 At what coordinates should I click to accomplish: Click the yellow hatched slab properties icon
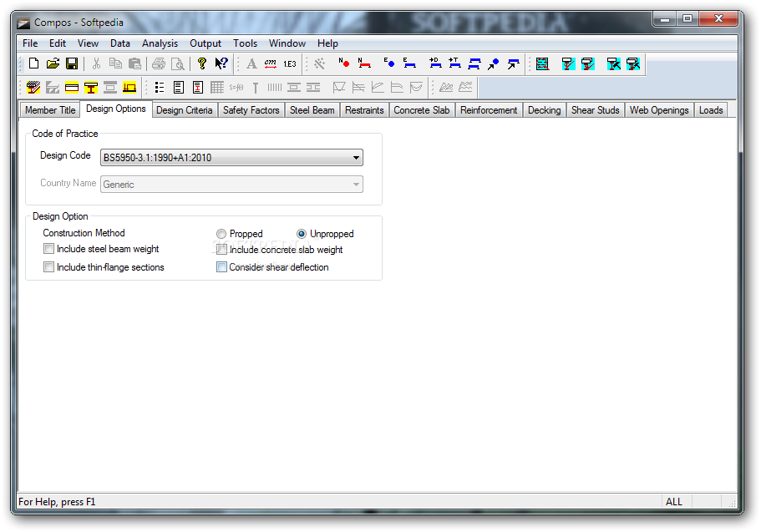33,88
